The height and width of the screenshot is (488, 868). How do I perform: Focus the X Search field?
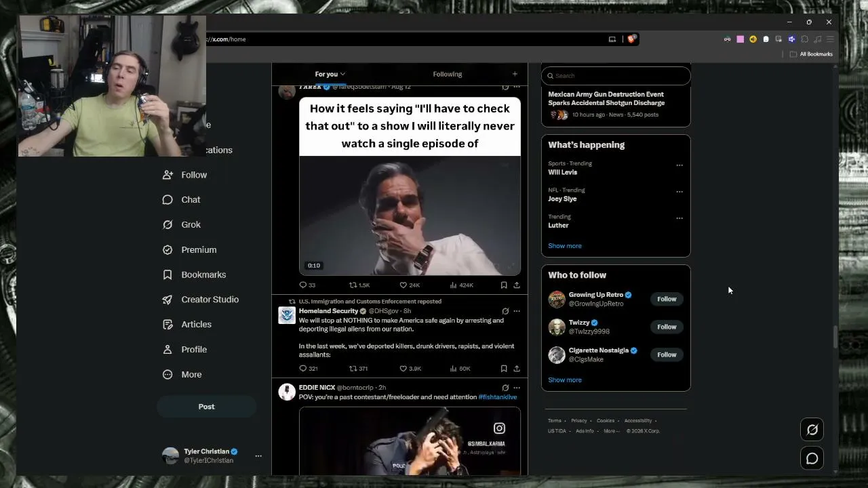pos(616,76)
